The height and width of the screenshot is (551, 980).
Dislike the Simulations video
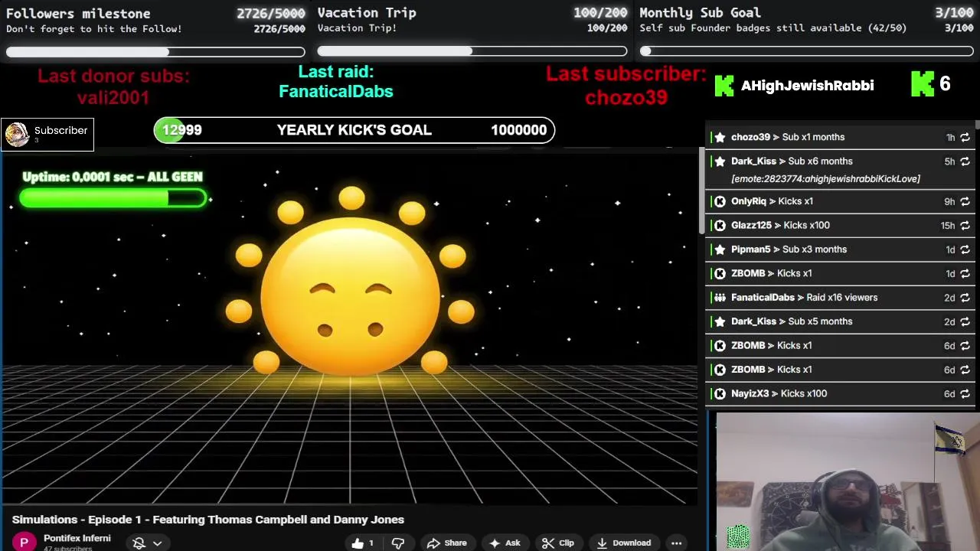398,543
